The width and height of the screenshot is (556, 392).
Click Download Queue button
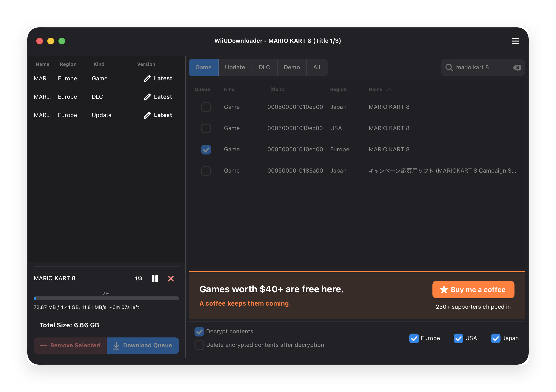[x=143, y=345]
